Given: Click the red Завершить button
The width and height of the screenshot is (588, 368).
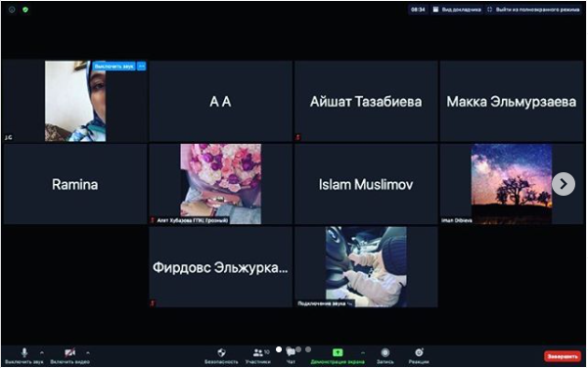Looking at the screenshot, I should pyautogui.click(x=563, y=356).
